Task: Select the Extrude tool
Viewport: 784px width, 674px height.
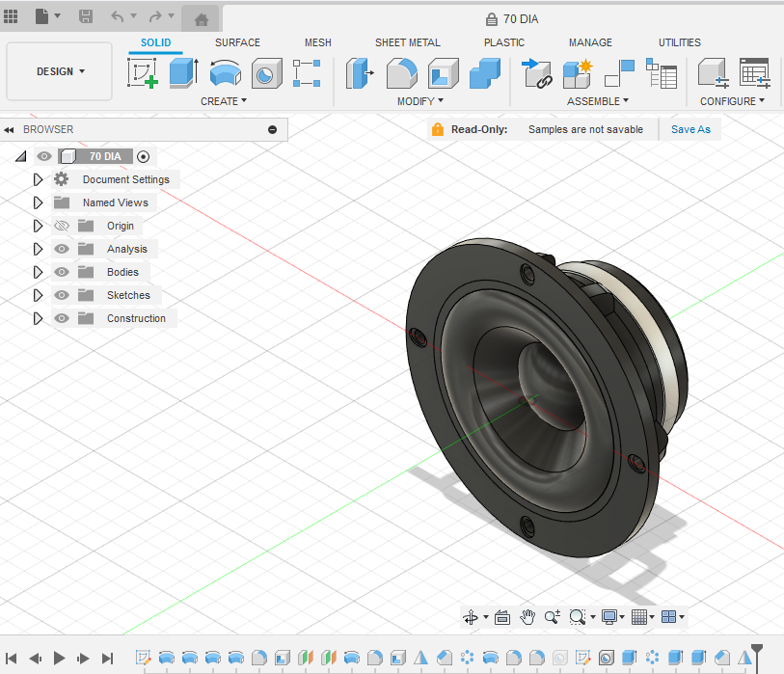Action: click(x=184, y=73)
